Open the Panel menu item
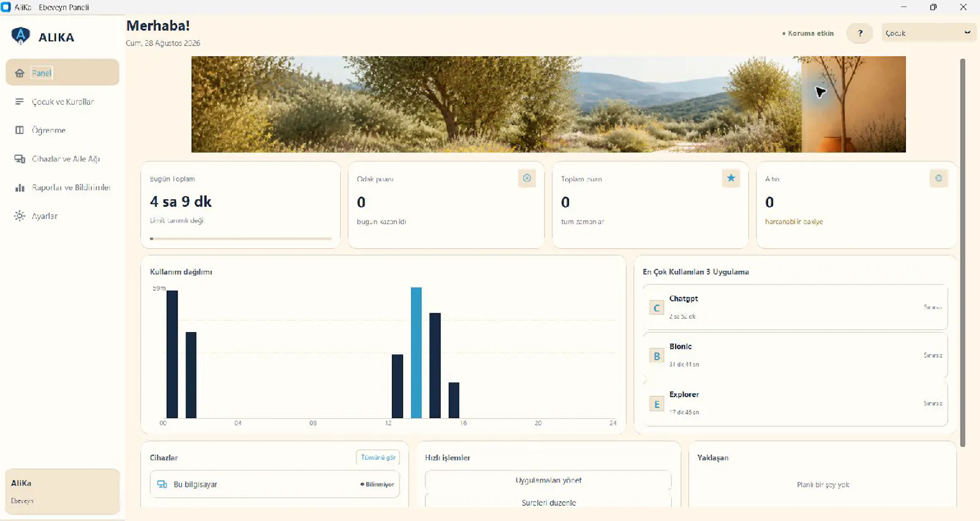The image size is (980, 521). point(62,72)
